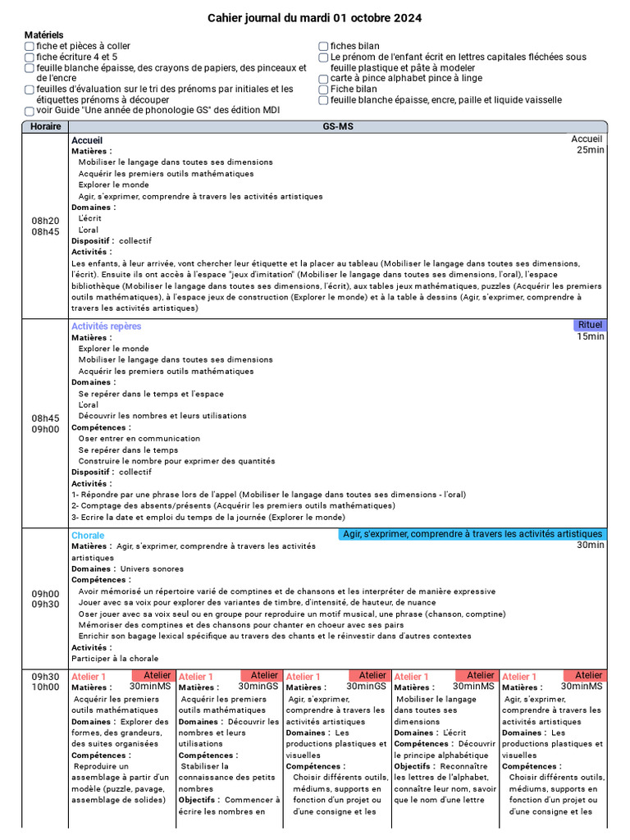
Task: Select the 08h20 08h45 time slot cell
Action: pos(46,226)
